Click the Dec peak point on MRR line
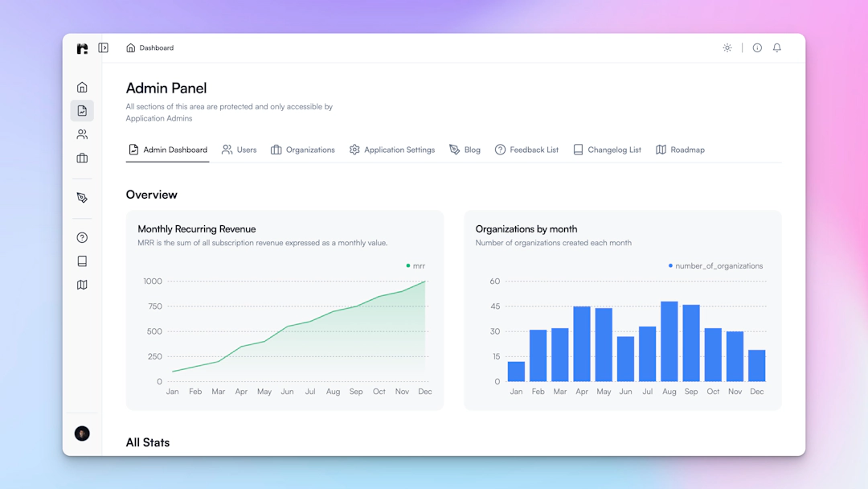The height and width of the screenshot is (489, 868). (425, 281)
